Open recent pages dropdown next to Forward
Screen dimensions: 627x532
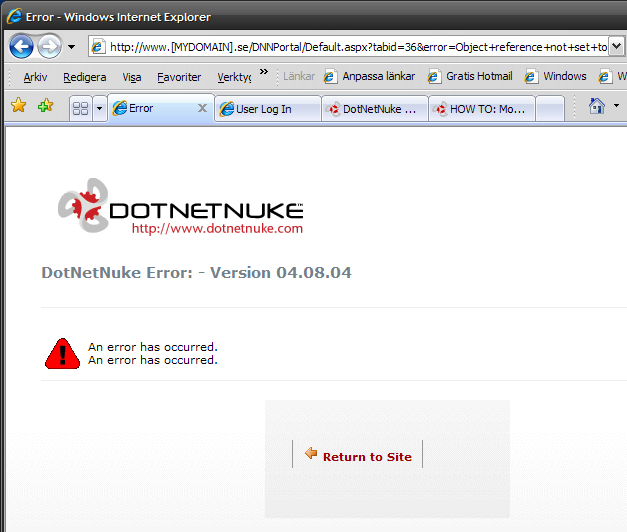tap(71, 47)
